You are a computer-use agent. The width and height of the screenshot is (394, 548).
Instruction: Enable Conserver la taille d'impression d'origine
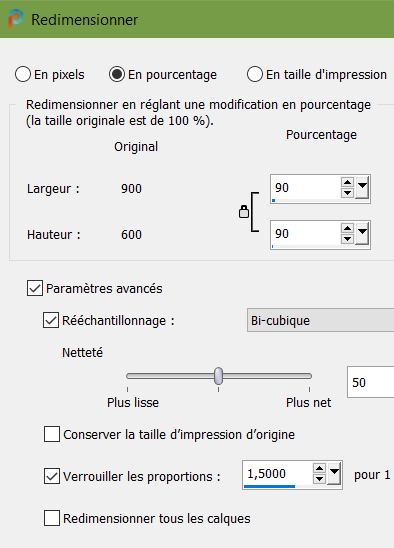pyautogui.click(x=52, y=434)
